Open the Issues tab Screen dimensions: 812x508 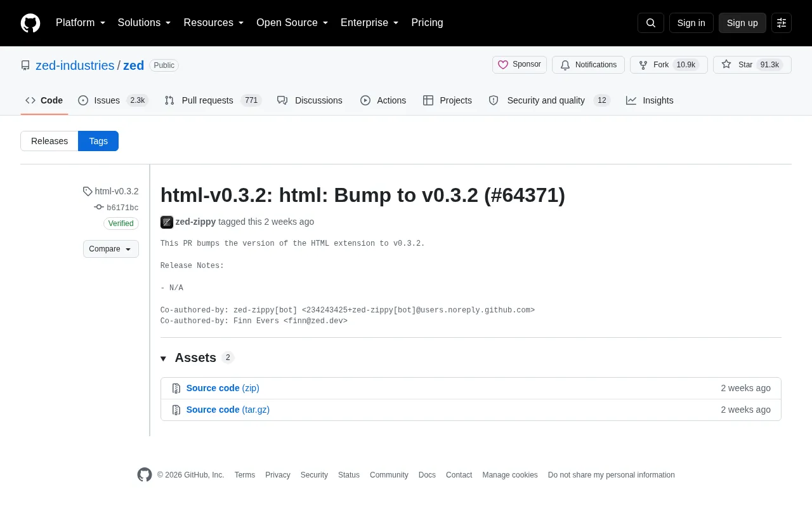click(112, 100)
